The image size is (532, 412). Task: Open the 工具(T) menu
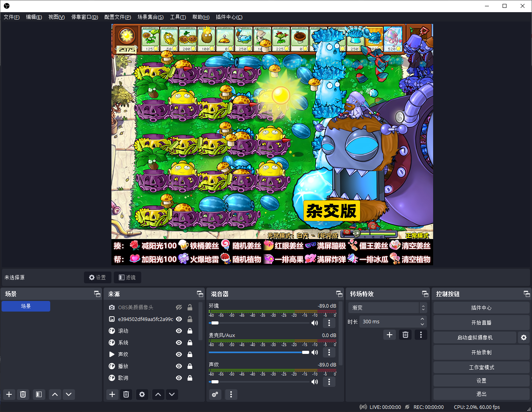(178, 17)
